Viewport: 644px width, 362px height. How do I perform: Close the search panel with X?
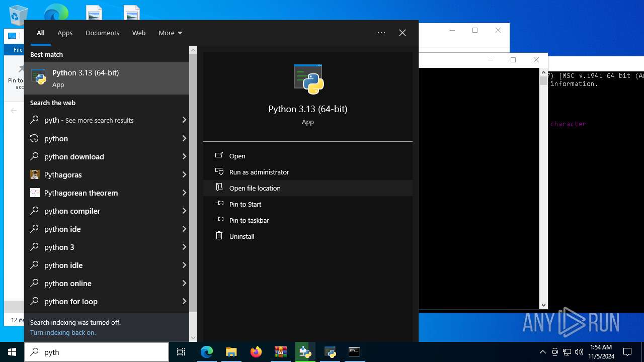pyautogui.click(x=403, y=33)
